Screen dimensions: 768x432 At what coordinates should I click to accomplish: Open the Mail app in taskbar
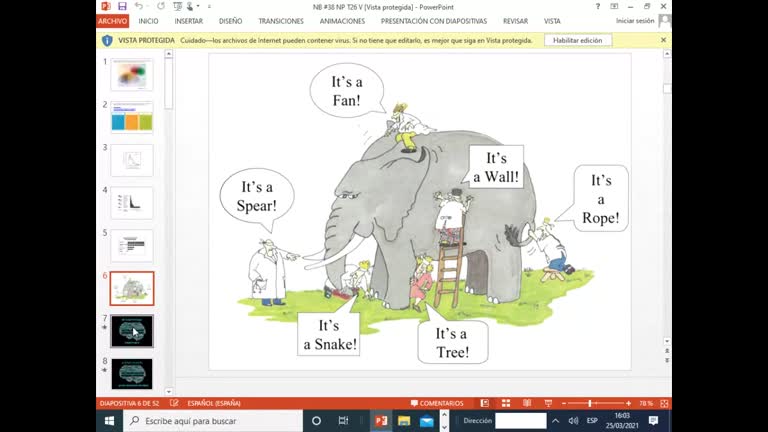point(427,421)
